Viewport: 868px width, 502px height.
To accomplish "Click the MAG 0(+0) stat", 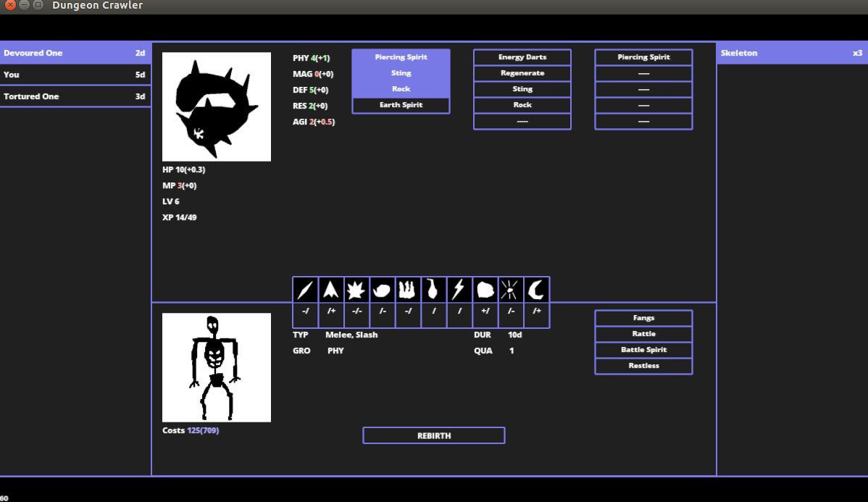I will [313, 74].
